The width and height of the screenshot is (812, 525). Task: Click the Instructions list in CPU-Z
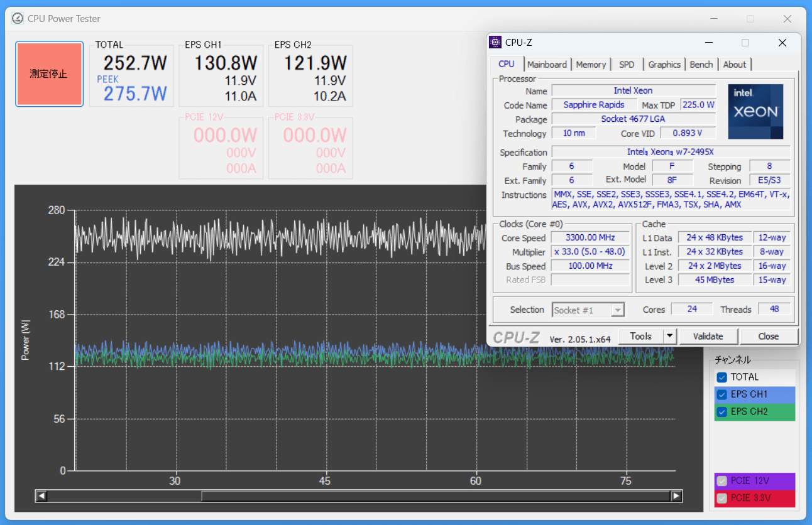point(671,199)
